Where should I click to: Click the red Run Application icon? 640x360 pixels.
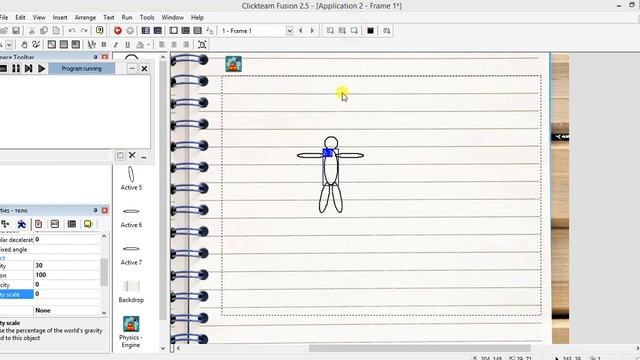pos(118,31)
